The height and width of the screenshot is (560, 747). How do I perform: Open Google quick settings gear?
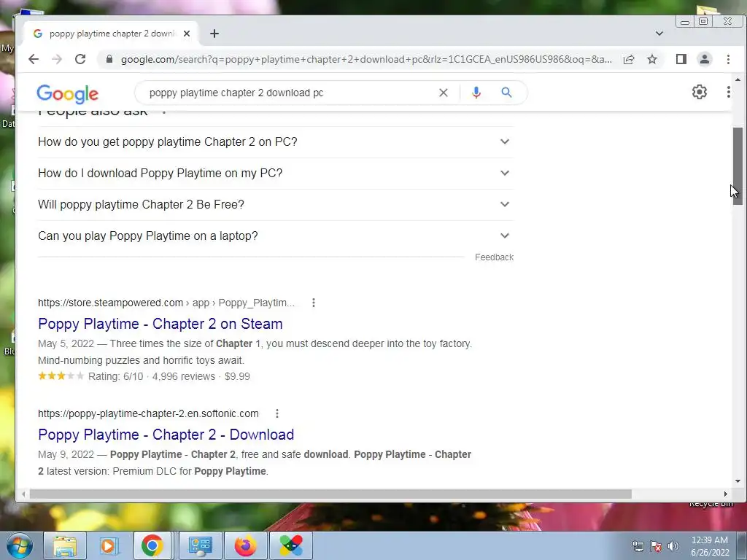click(x=700, y=92)
